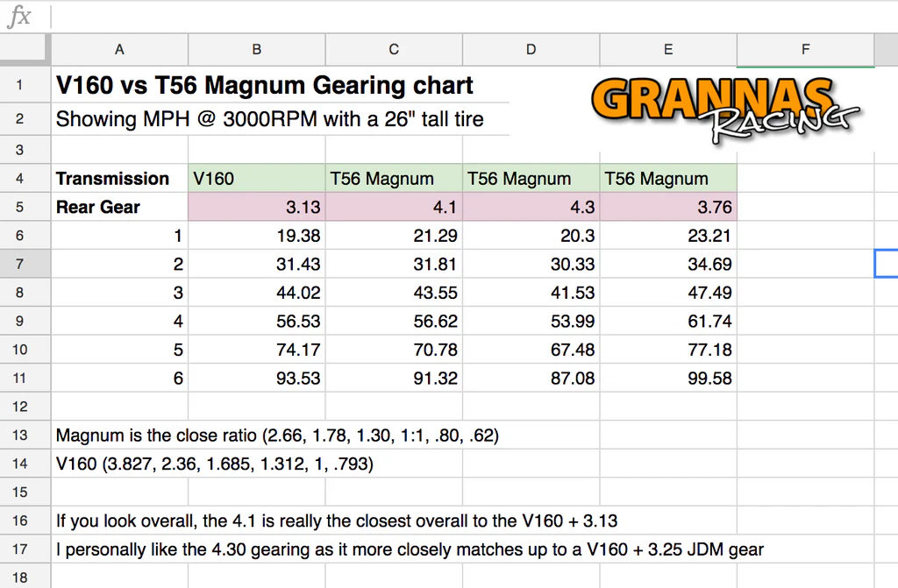Select row 3 using its row header
This screenshot has height=588, width=898.
25,150
